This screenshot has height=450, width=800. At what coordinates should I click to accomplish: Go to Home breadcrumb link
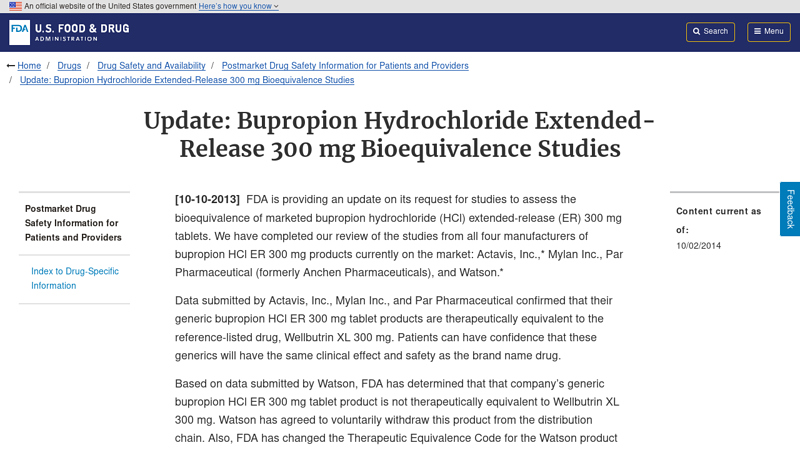(x=29, y=66)
